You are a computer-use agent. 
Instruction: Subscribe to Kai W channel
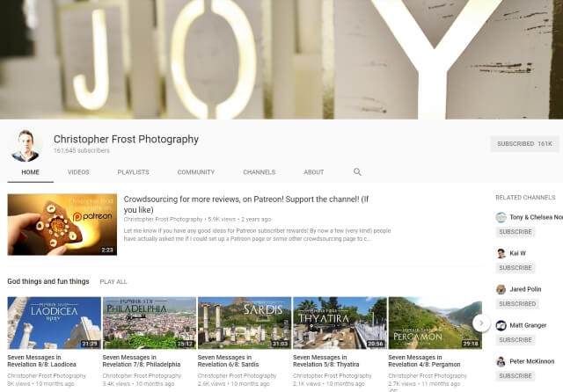[515, 268]
